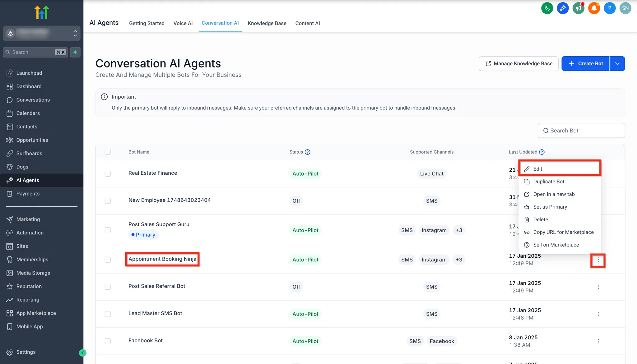Expand the +3 channels badge for Post Sales Support Guru

click(459, 230)
